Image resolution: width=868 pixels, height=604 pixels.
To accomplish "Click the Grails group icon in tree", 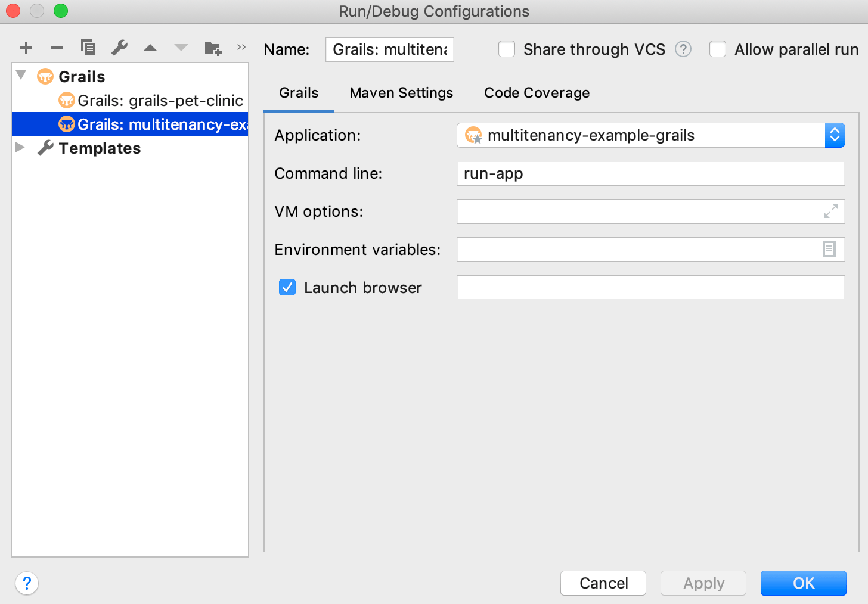I will click(x=45, y=76).
